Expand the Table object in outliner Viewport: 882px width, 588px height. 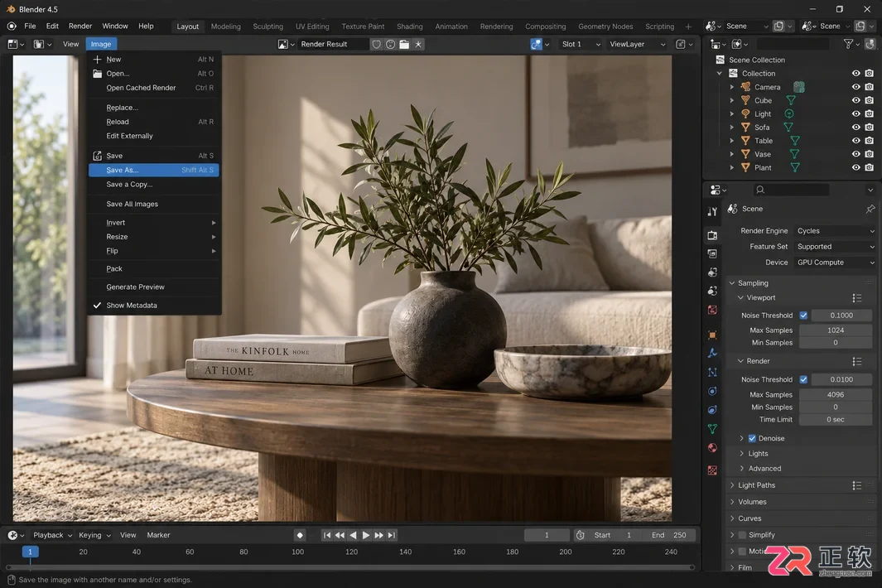tap(731, 141)
